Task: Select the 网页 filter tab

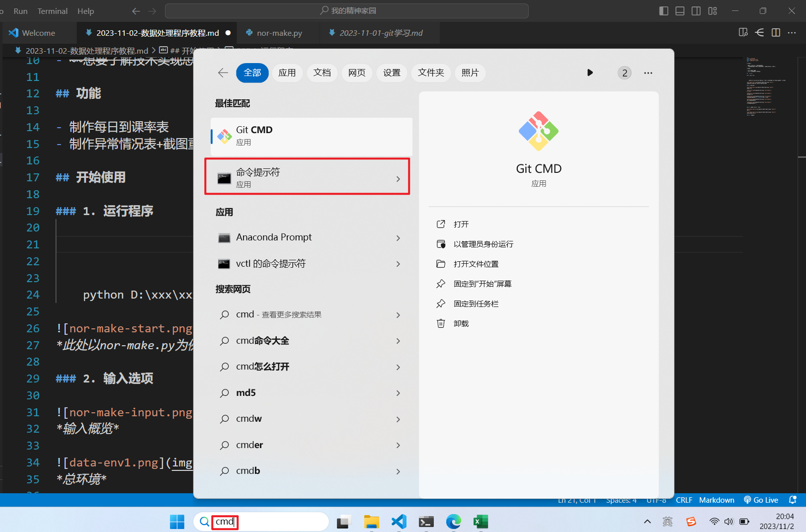Action: click(357, 73)
